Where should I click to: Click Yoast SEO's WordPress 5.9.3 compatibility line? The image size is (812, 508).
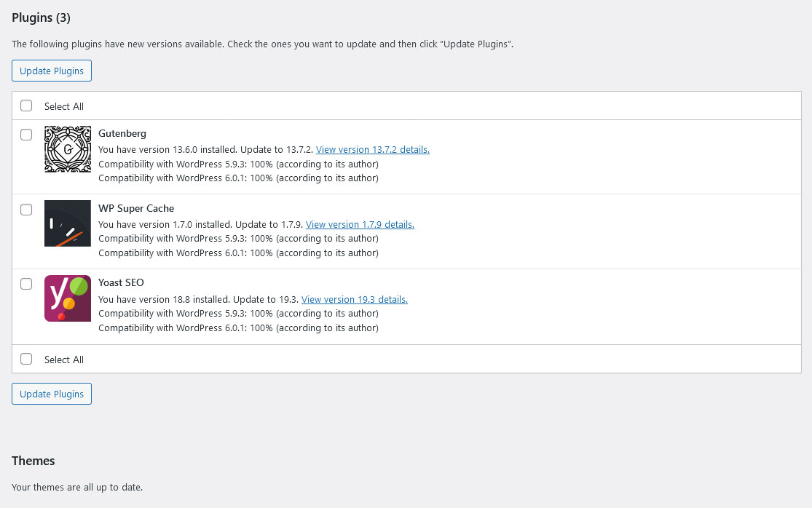coord(238,314)
